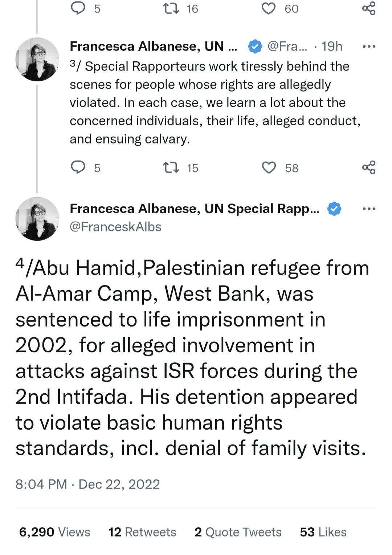Retweet the top tweet with 16 retweets

point(171,8)
